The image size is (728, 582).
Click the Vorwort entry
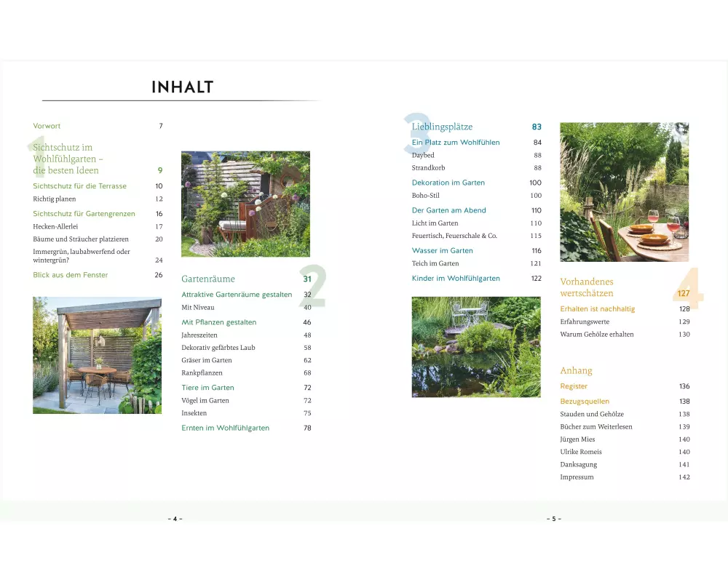[x=47, y=126]
